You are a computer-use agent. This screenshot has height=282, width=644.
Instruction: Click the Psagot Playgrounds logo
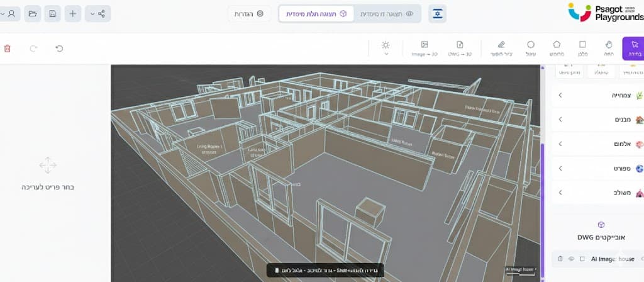[x=606, y=13]
